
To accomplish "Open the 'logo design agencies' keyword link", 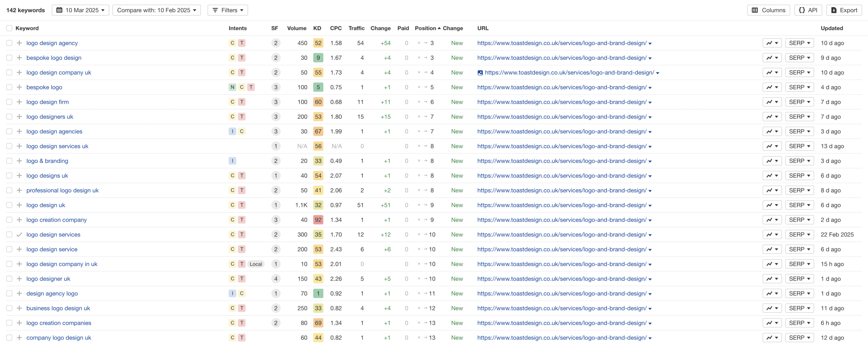I will 54,131.
